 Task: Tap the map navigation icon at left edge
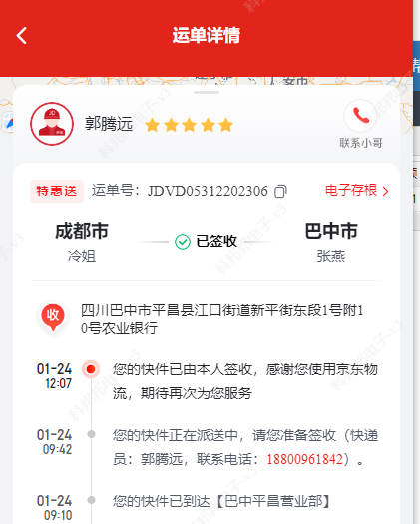pyautogui.click(x=7, y=122)
